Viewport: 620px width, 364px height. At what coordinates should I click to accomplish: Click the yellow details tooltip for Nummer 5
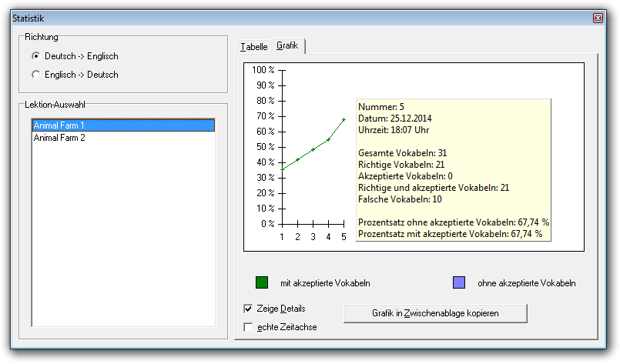454,169
